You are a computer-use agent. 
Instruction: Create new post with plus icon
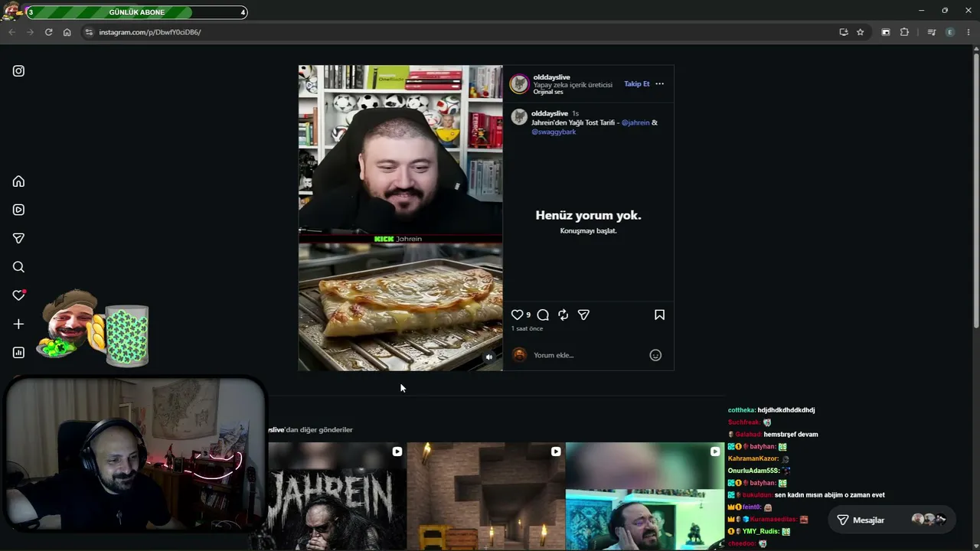[18, 324]
